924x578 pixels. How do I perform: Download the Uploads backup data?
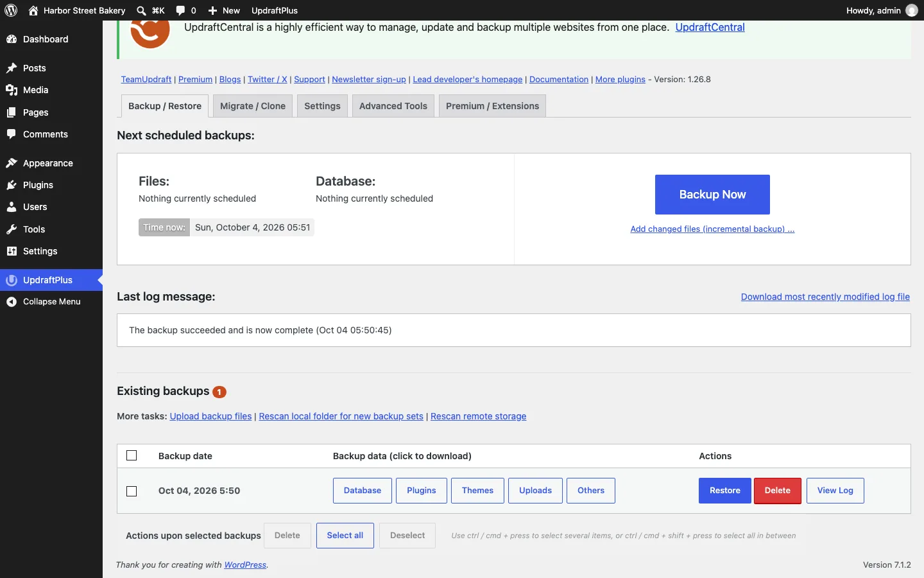pos(536,491)
